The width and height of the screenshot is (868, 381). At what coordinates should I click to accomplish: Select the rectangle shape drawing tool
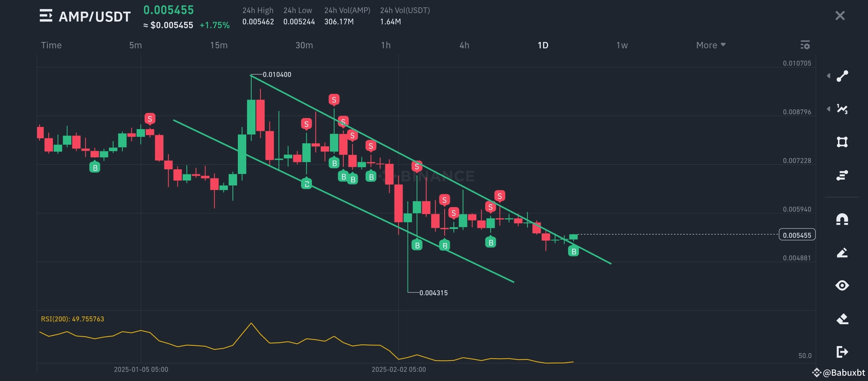[842, 142]
